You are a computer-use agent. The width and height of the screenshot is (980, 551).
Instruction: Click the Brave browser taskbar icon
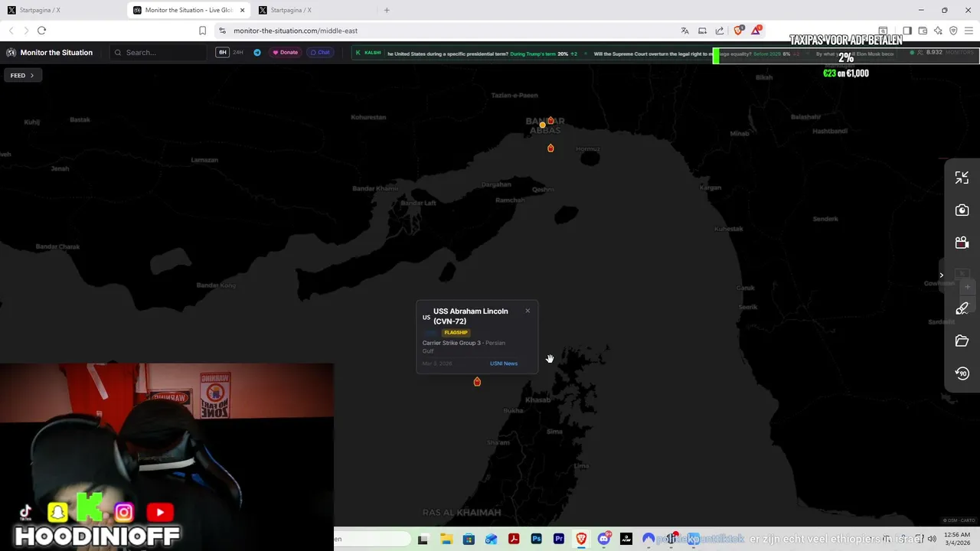tap(581, 540)
